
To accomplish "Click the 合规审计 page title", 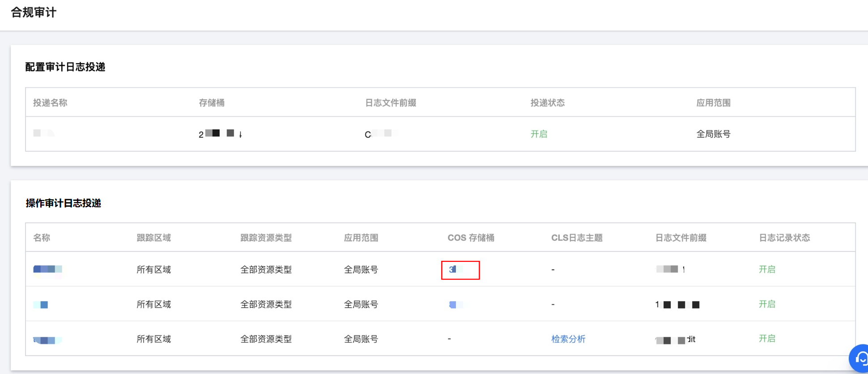I will (34, 13).
